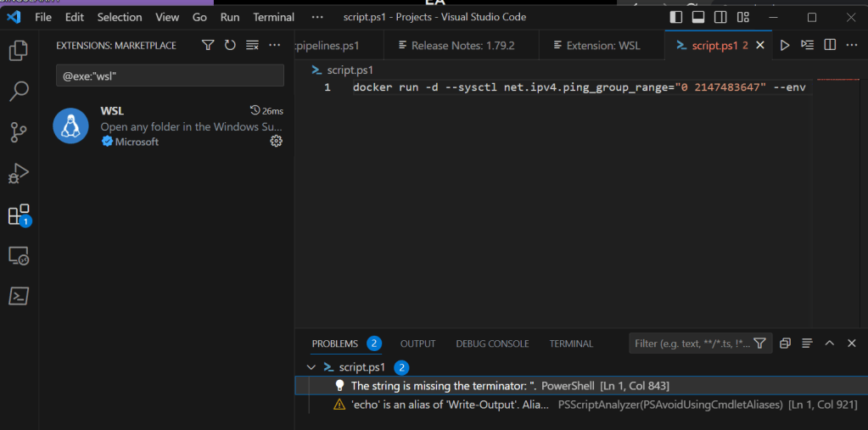Viewport: 868px width, 430px height.
Task: Switch to pipelines.ps1 editor tab
Action: coord(339,46)
